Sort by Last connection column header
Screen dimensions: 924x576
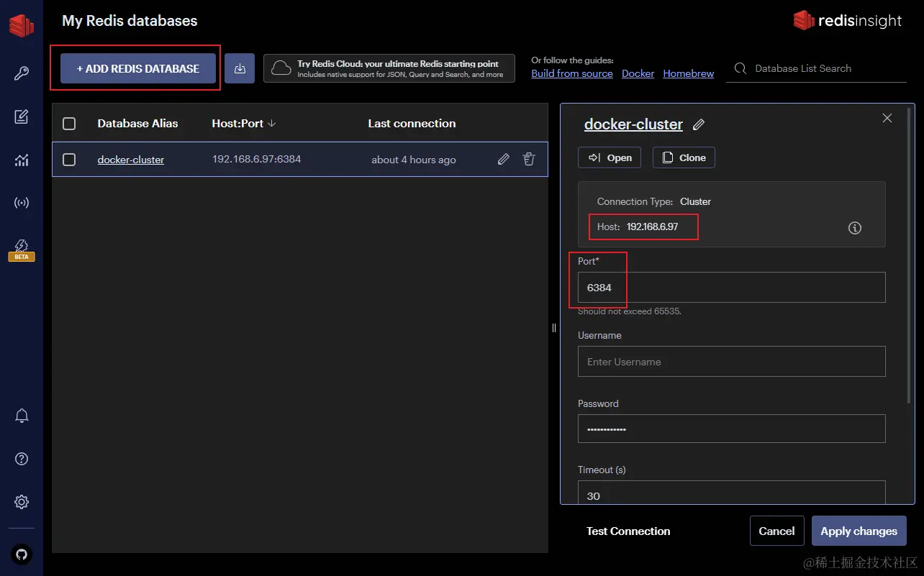(412, 124)
